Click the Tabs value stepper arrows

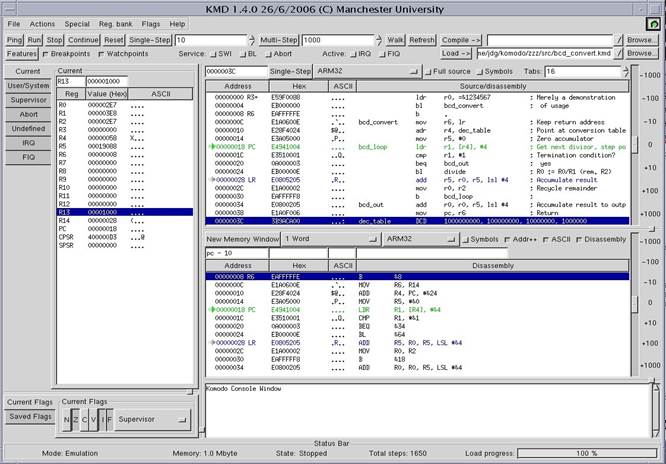[626, 71]
